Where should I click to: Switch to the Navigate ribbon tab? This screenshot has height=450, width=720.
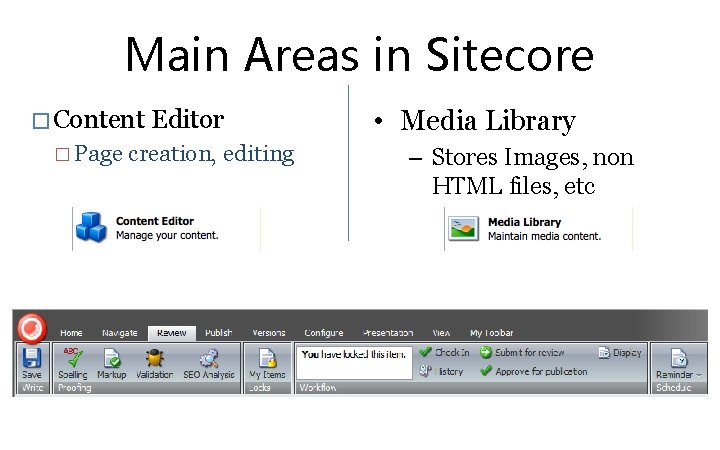120,333
